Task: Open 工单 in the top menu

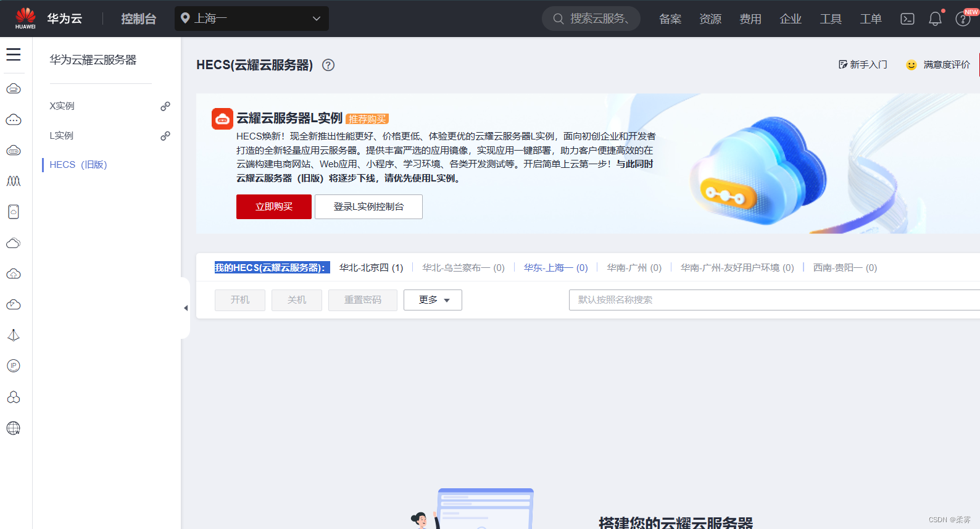Action: [871, 19]
